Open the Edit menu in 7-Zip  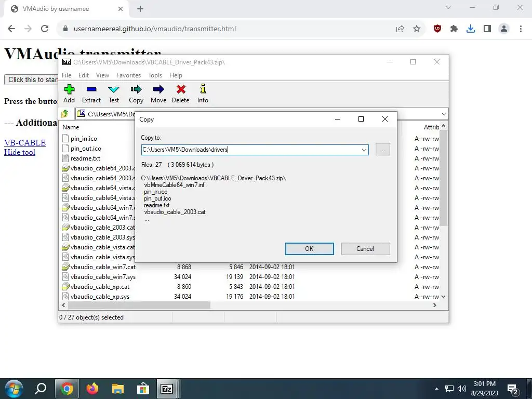[84, 75]
